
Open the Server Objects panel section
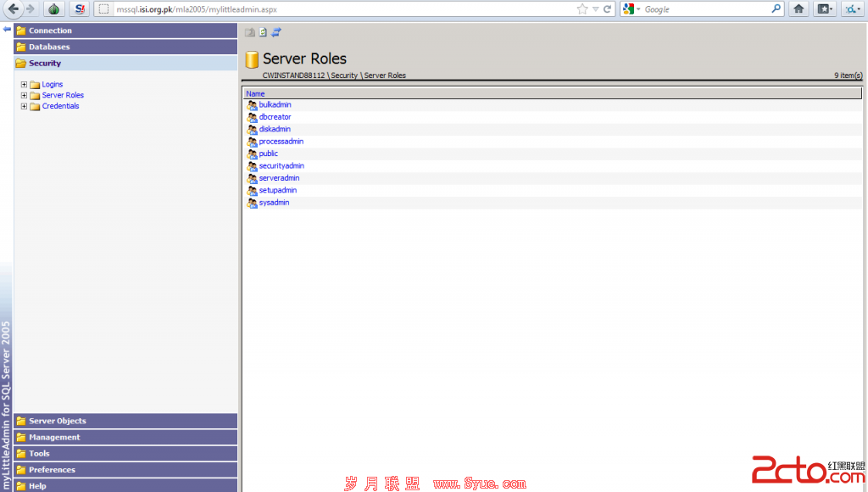126,421
